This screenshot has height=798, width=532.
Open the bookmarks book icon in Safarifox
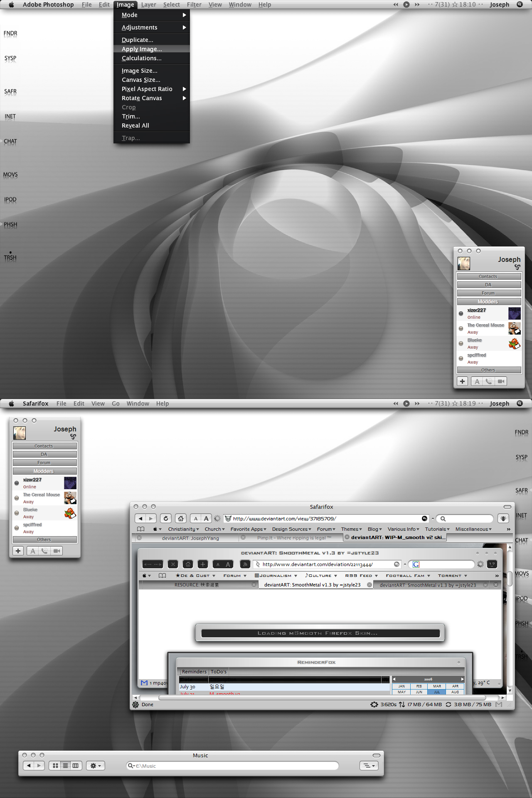(141, 529)
